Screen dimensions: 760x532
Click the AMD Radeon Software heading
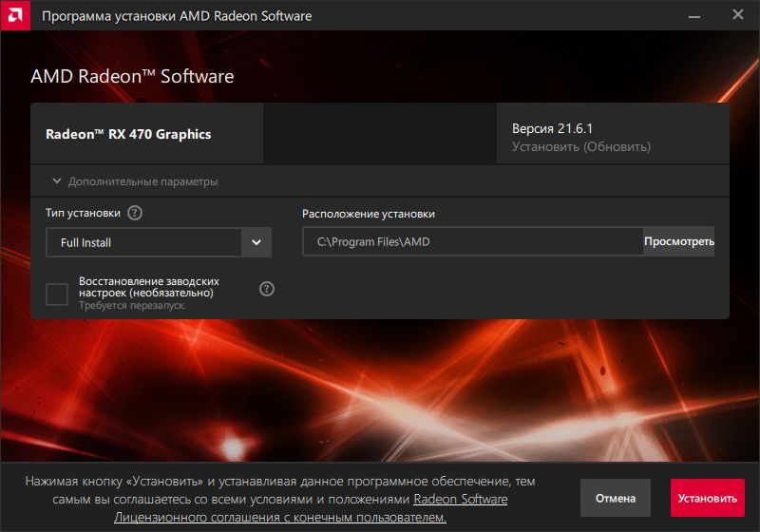132,76
